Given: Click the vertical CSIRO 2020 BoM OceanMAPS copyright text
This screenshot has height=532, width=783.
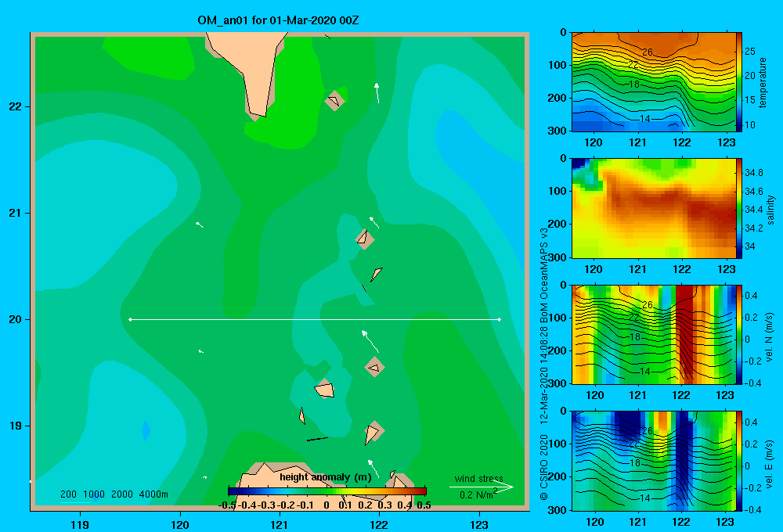Looking at the screenshot, I should pyautogui.click(x=544, y=365).
